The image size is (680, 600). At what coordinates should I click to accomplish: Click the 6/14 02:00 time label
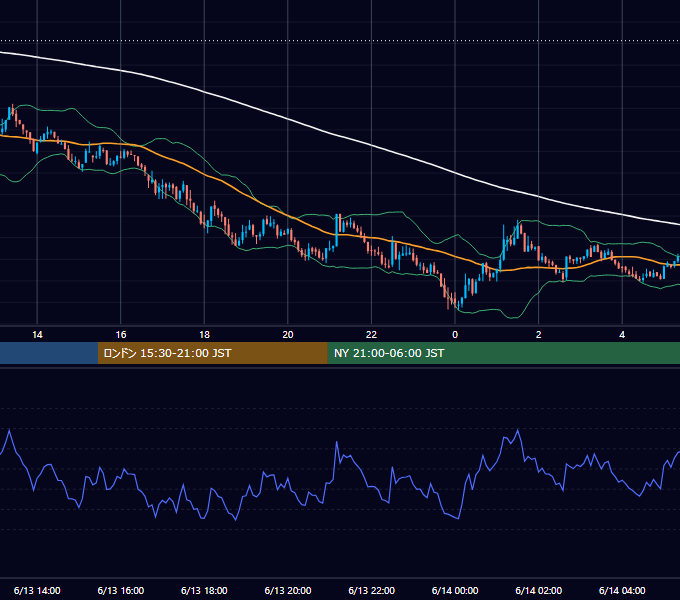tap(539, 590)
